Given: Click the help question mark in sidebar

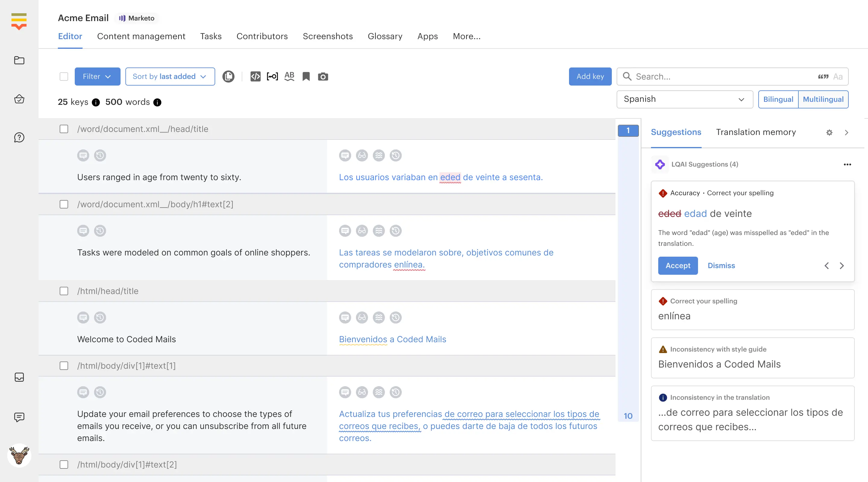Looking at the screenshot, I should pyautogui.click(x=19, y=137).
